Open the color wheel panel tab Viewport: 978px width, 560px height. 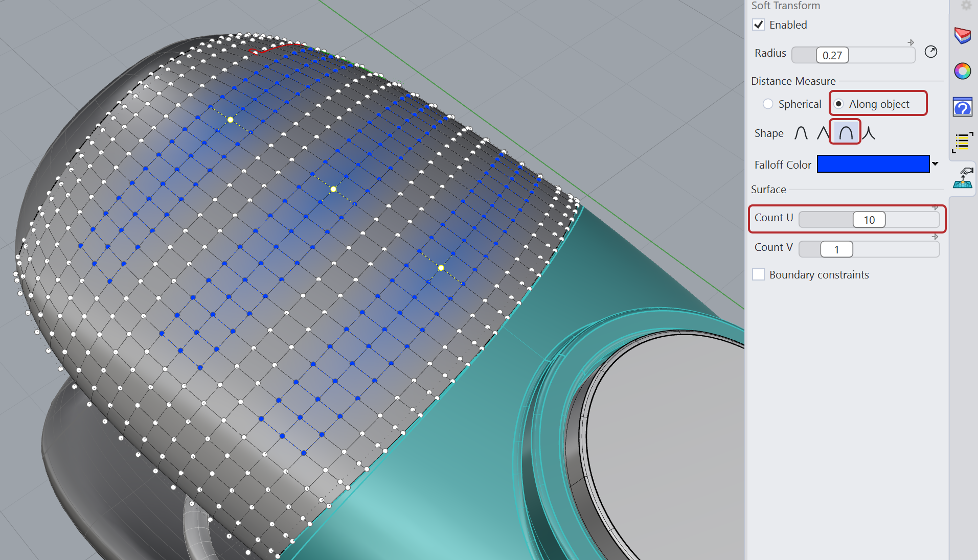[x=963, y=71]
